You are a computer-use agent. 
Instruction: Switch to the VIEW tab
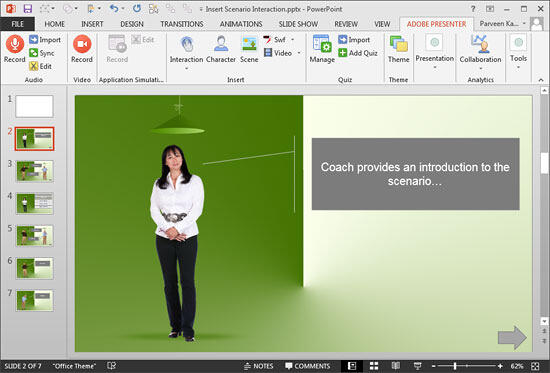click(x=382, y=24)
